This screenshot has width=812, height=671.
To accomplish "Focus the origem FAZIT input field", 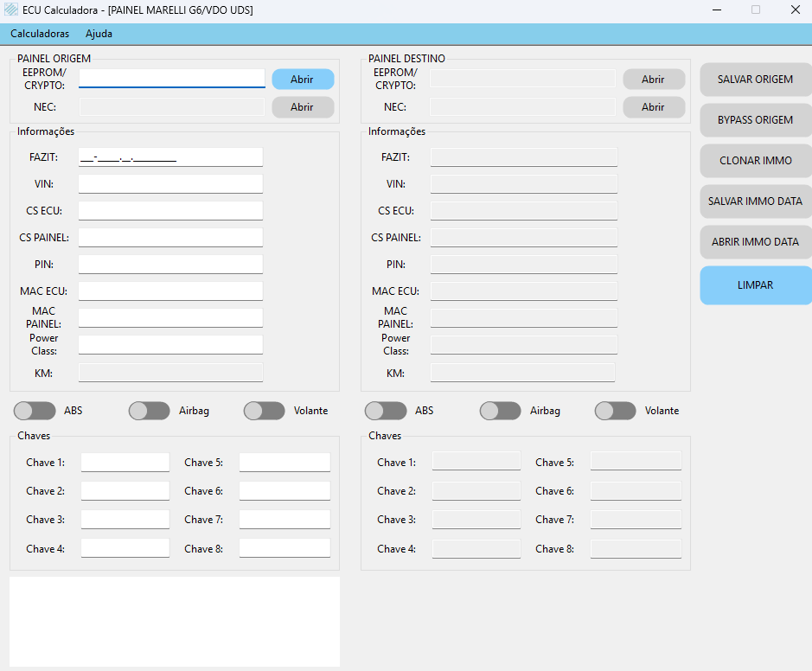I will (170, 157).
